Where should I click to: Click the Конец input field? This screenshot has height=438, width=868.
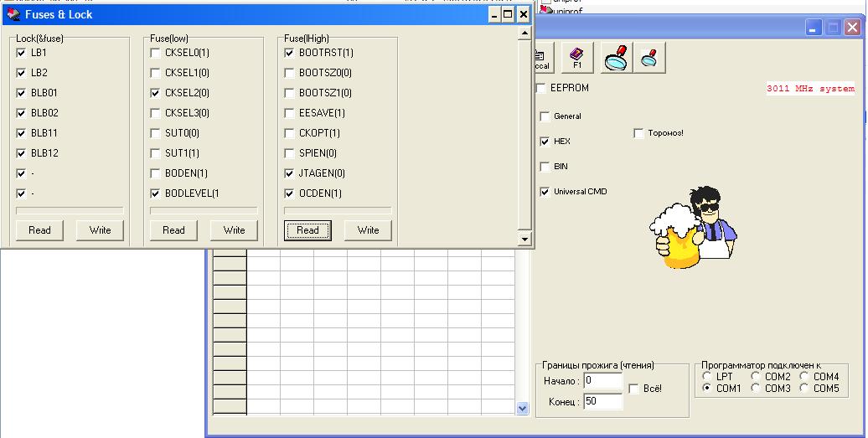(x=603, y=402)
